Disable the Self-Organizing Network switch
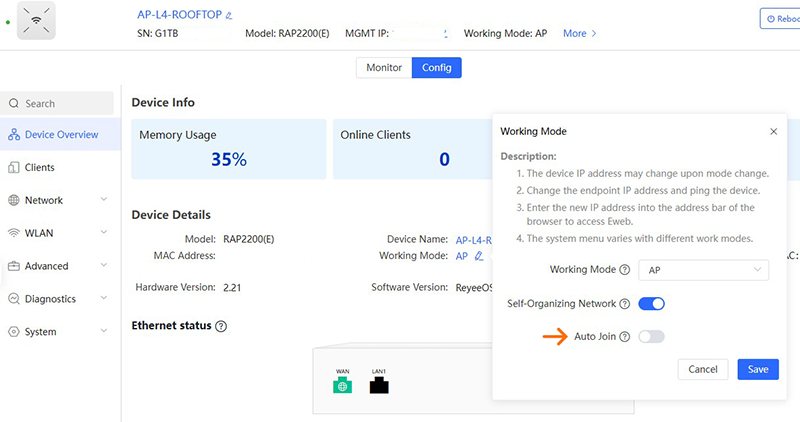This screenshot has width=800, height=422. click(651, 304)
